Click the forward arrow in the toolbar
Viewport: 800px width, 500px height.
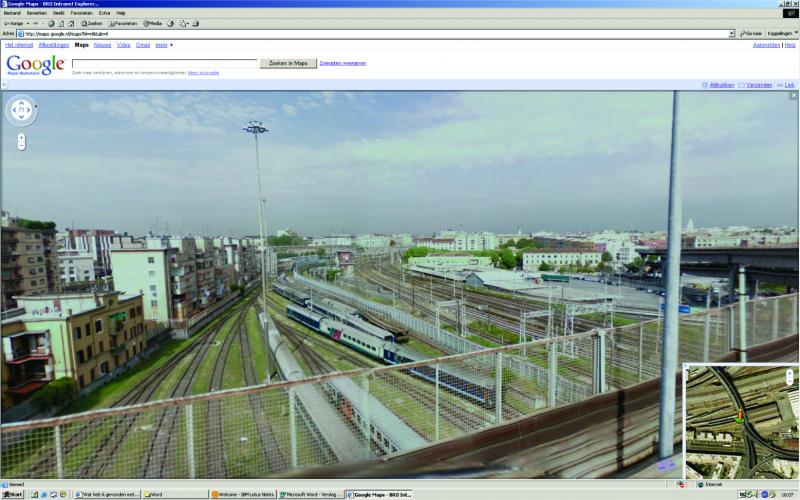click(36, 23)
